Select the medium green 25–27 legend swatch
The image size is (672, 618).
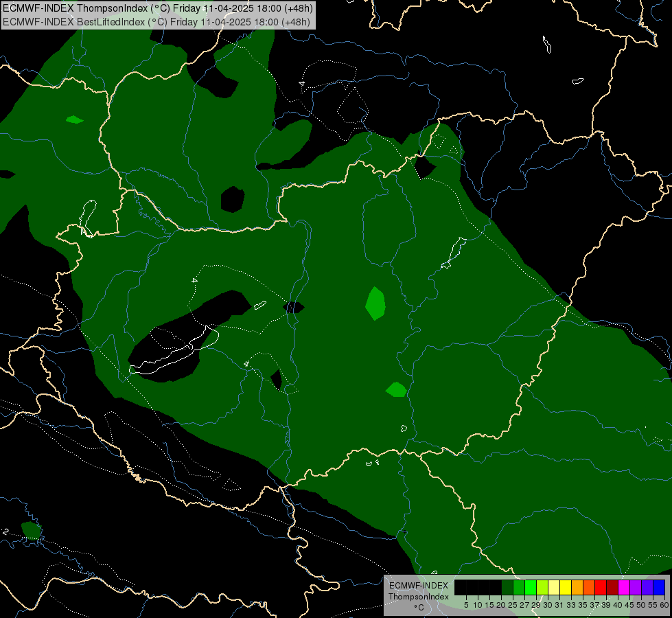click(518, 588)
